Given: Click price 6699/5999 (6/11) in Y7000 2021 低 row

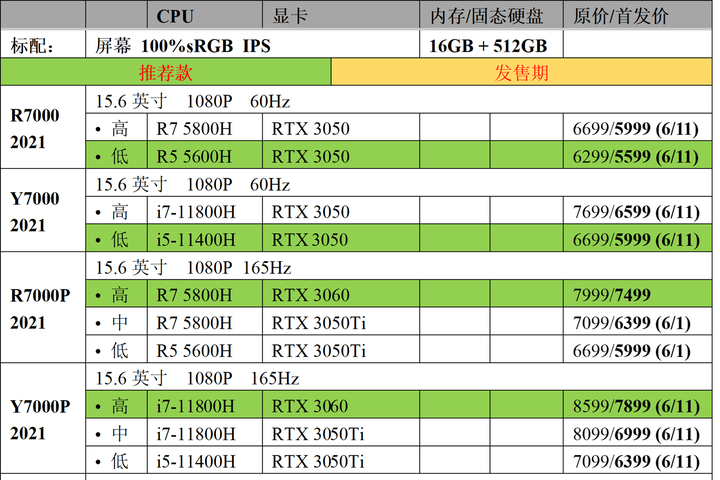Looking at the screenshot, I should click(x=636, y=240).
